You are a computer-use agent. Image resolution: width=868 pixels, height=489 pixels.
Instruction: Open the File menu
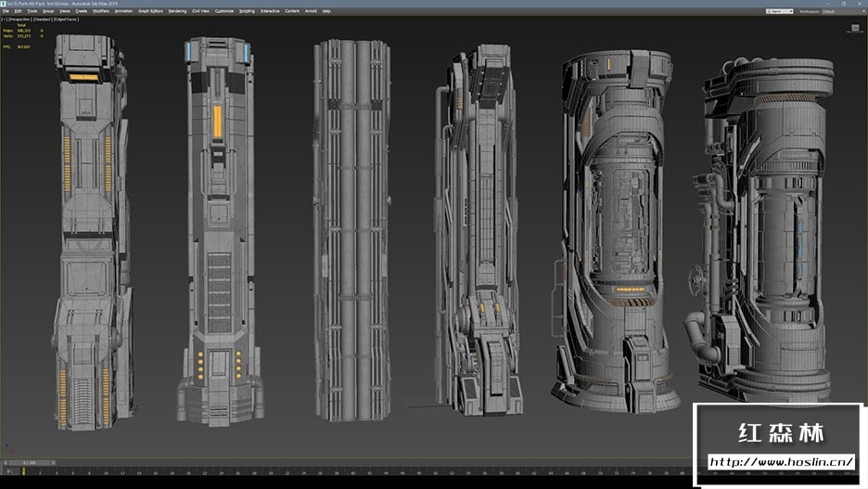[6, 11]
